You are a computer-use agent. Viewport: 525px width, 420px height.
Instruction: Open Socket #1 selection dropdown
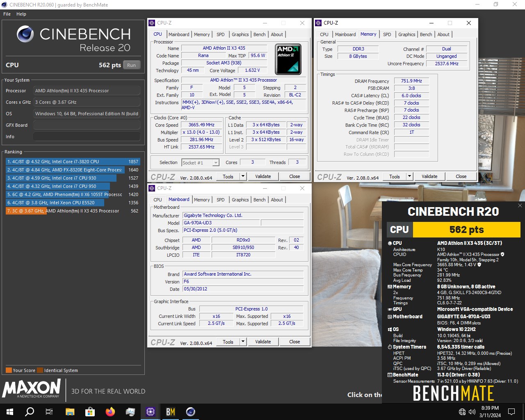click(x=200, y=163)
